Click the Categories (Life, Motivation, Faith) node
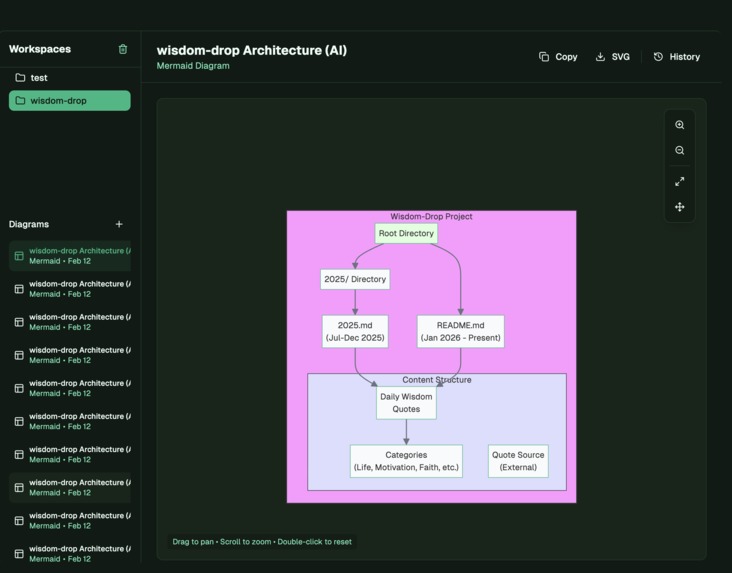Image resolution: width=732 pixels, height=573 pixels. pos(406,461)
